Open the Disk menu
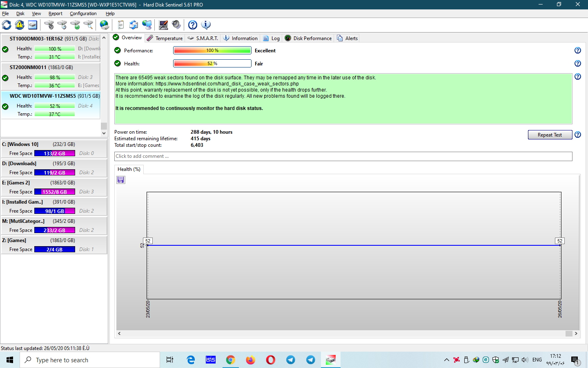The image size is (588, 368). pos(20,13)
